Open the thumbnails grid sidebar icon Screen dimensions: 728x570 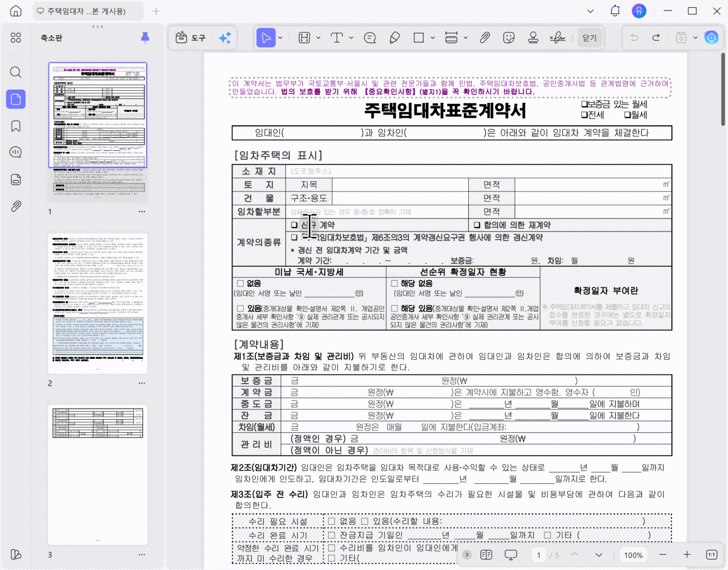(16, 38)
